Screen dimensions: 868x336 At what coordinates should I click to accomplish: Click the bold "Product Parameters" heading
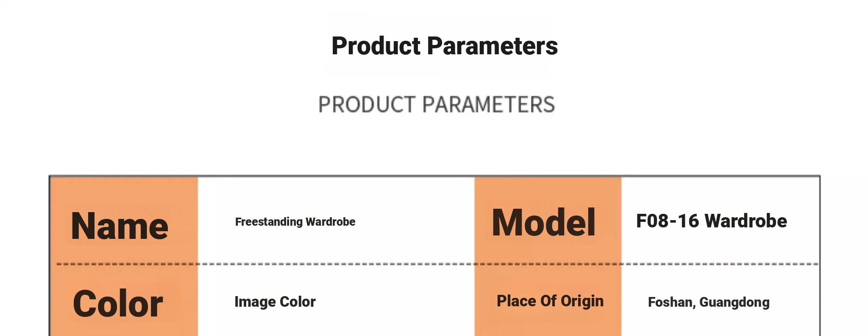pyautogui.click(x=444, y=46)
